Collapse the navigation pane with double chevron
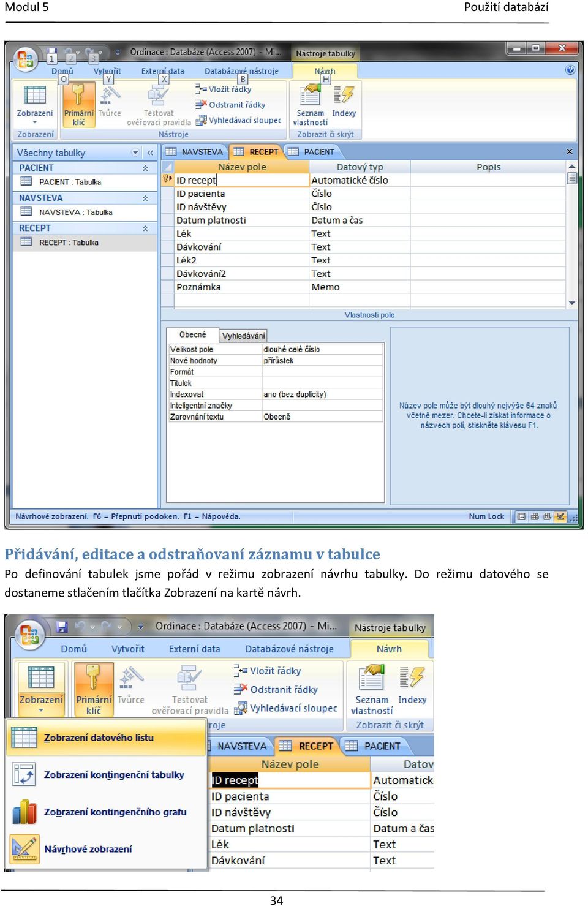This screenshot has height=906, width=588. pos(149,153)
